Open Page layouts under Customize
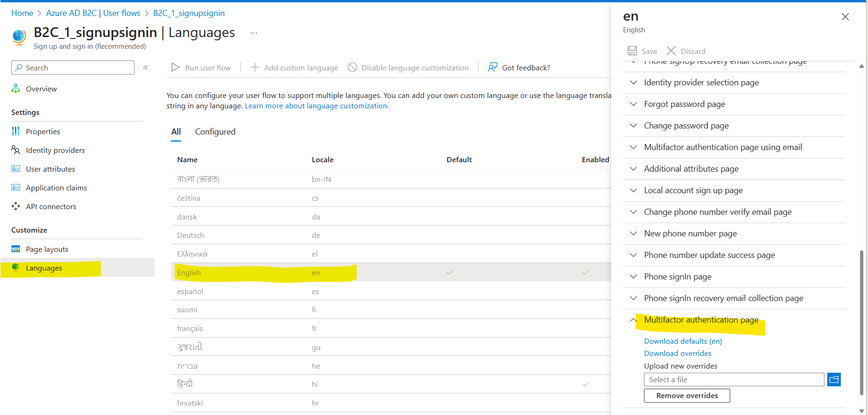Viewport: 868px width, 415px height. coord(47,249)
